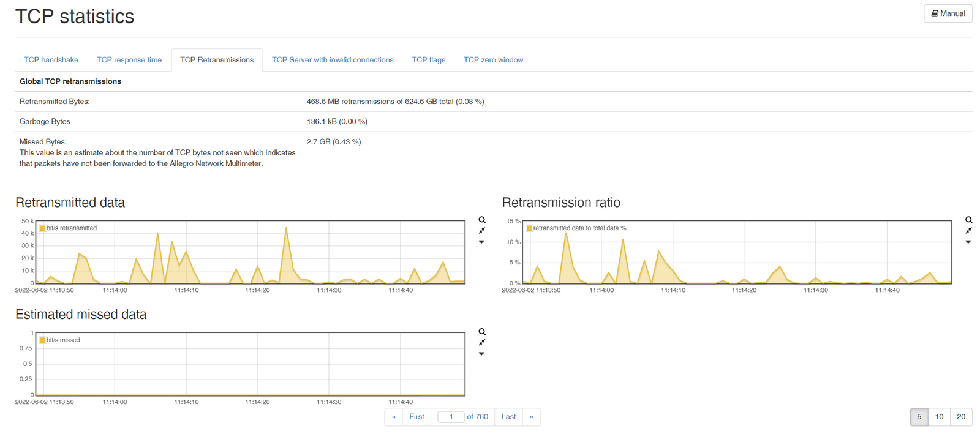Click the compress icon on Retransmitted data graph

pyautogui.click(x=482, y=231)
